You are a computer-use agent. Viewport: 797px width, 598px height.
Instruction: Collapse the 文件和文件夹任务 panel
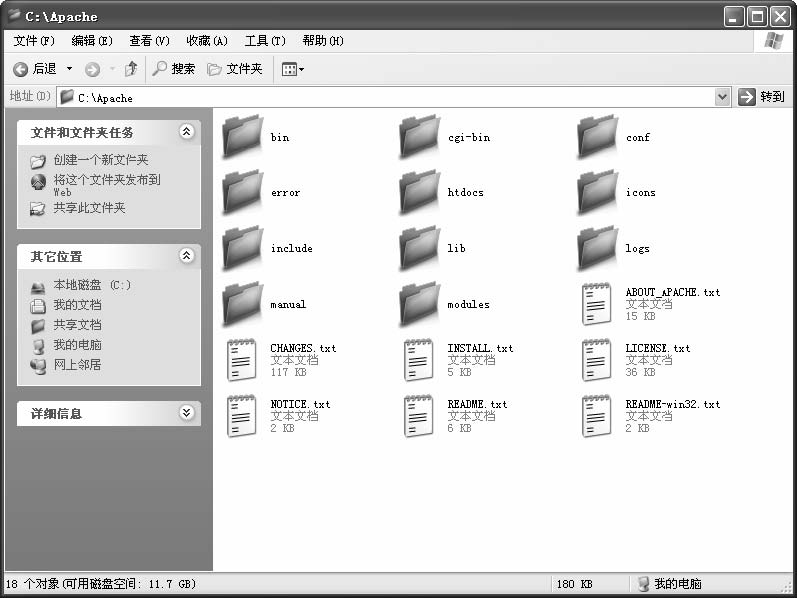[x=187, y=132]
